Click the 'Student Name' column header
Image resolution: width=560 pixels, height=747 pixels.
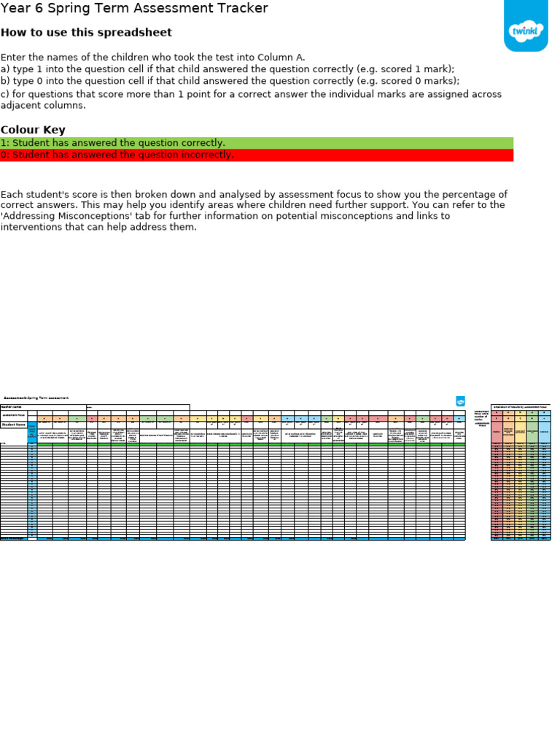tap(14, 425)
